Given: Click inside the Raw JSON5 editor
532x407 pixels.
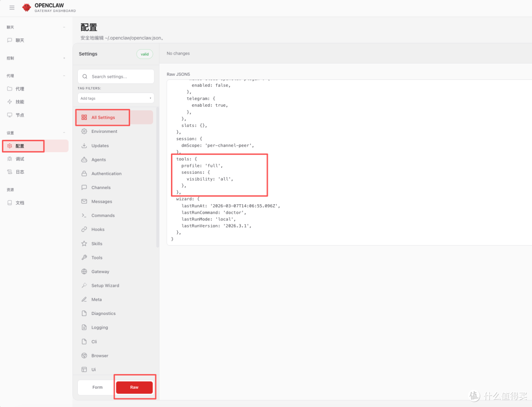Looking at the screenshot, I should tap(349, 162).
